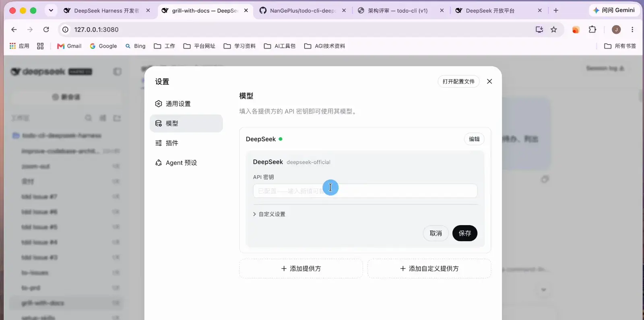The height and width of the screenshot is (320, 644).
Task: Open a new browser tab
Action: (556, 11)
